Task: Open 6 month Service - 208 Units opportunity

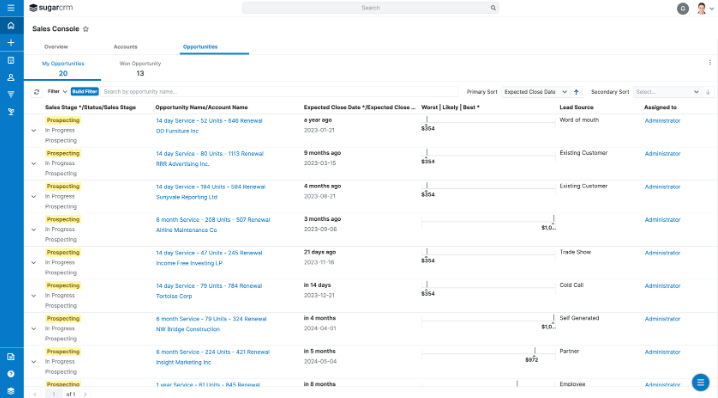Action: click(x=213, y=220)
